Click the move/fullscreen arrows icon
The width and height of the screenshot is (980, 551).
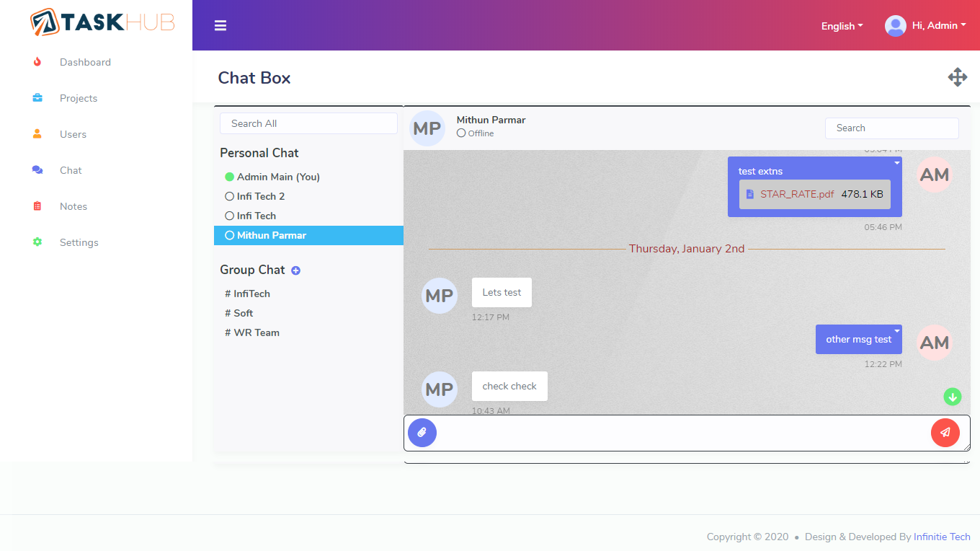(x=957, y=77)
